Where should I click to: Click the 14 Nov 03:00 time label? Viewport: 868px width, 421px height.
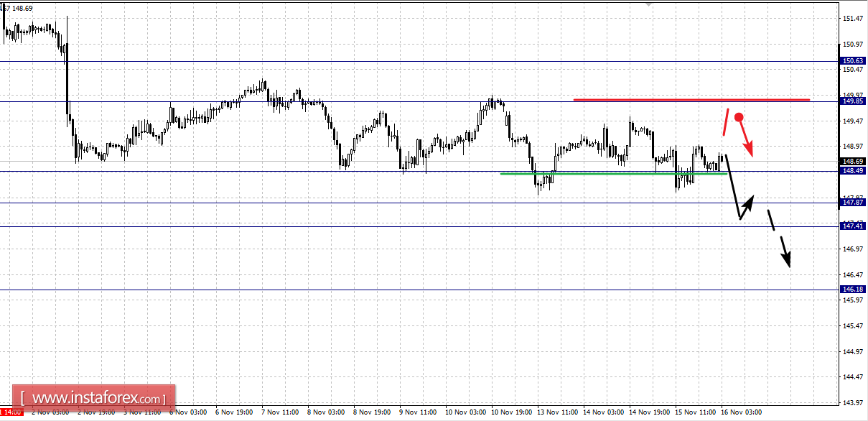603,414
